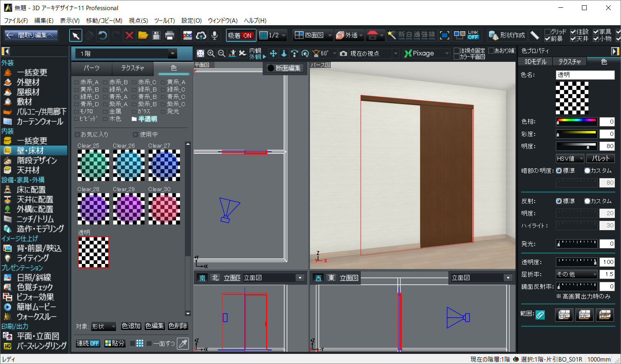Expand the 1階 floor dropdown

pos(173,54)
